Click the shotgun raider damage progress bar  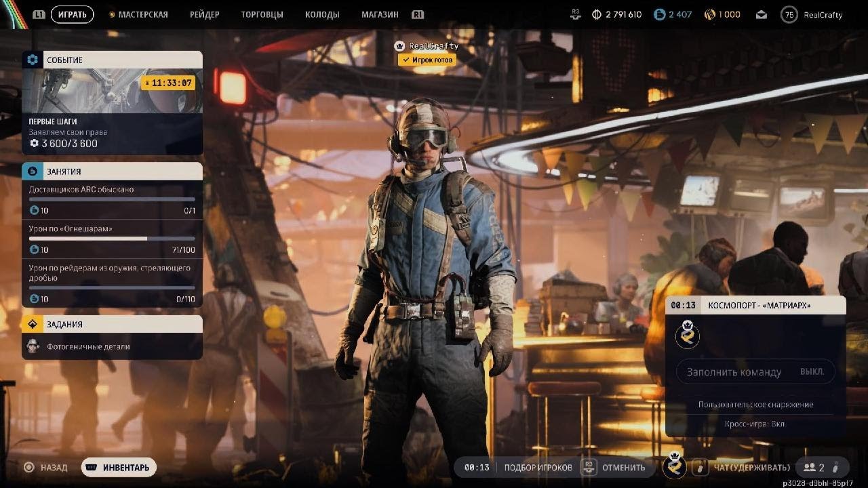pyautogui.click(x=112, y=287)
